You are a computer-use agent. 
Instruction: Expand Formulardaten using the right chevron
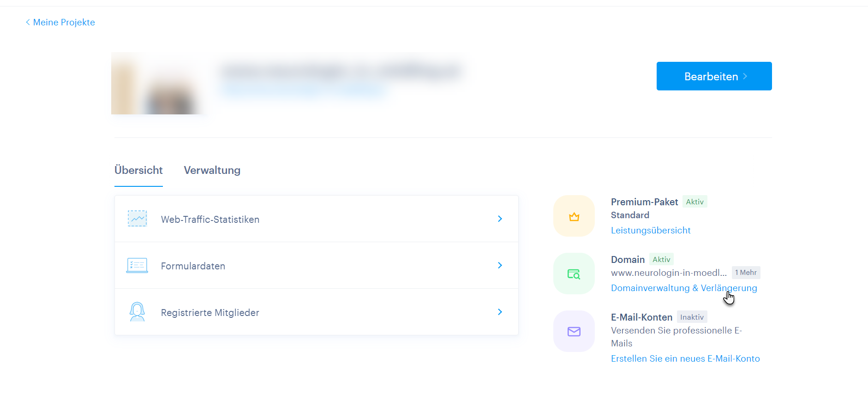500,265
